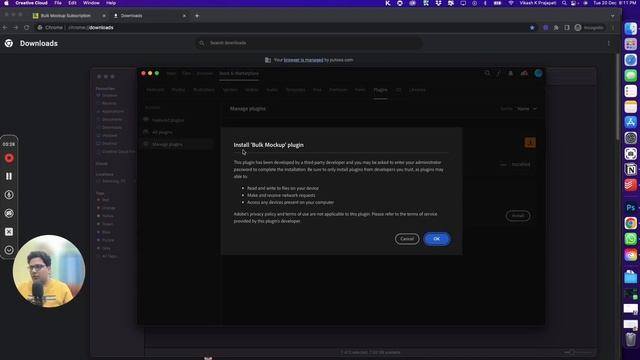Viewport: 640px width, 360px height.
Task: Click the Creative Cloud search icon
Action: (x=487, y=73)
